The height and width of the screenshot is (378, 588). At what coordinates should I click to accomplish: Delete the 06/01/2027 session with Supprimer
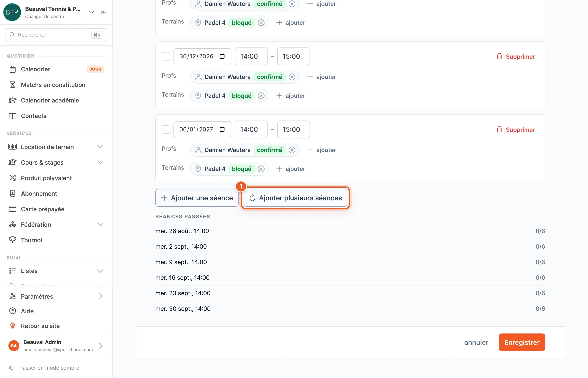[516, 130]
